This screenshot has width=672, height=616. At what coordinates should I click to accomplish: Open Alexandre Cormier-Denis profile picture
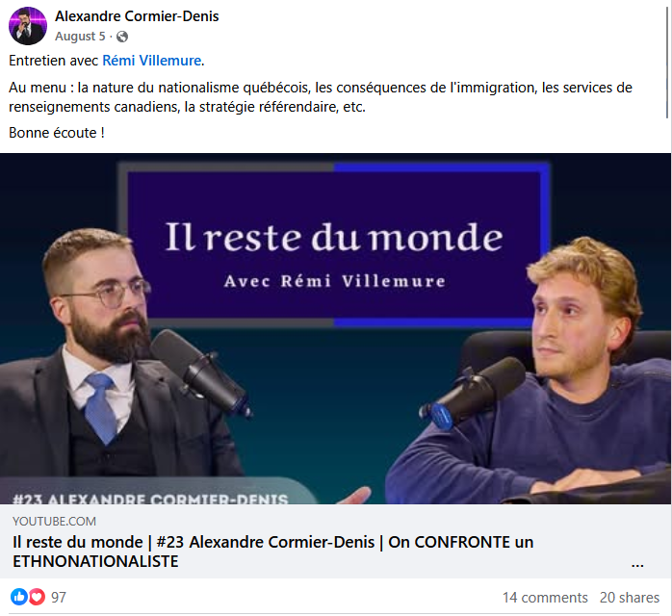28,26
